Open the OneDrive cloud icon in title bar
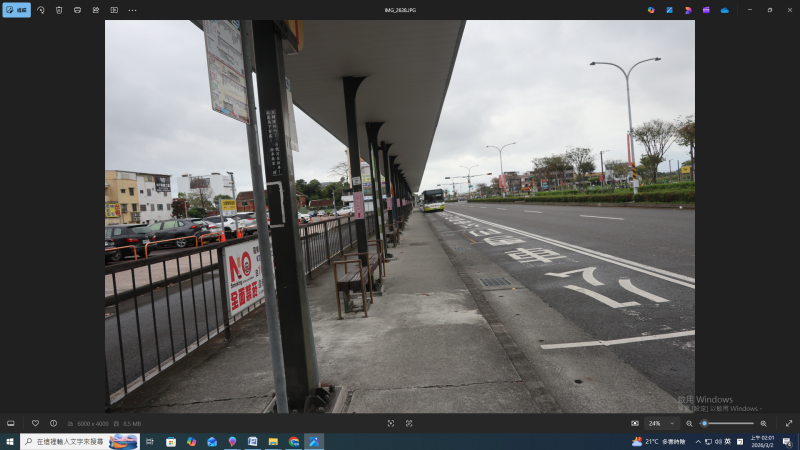 coord(724,10)
